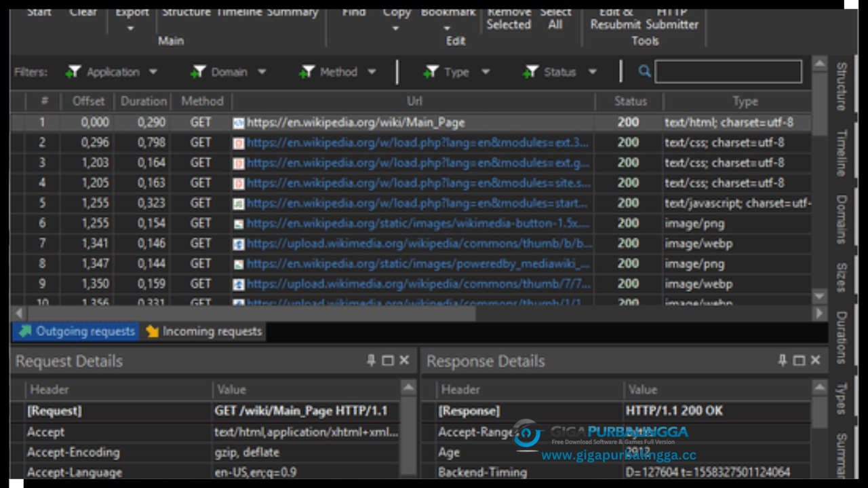This screenshot has height=488, width=868.
Task: Click the text/javascript type cell
Action: 738,203
